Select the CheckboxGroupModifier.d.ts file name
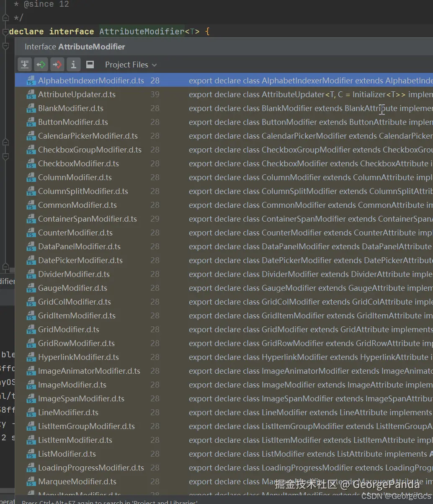This screenshot has height=504, width=433. [x=90, y=150]
